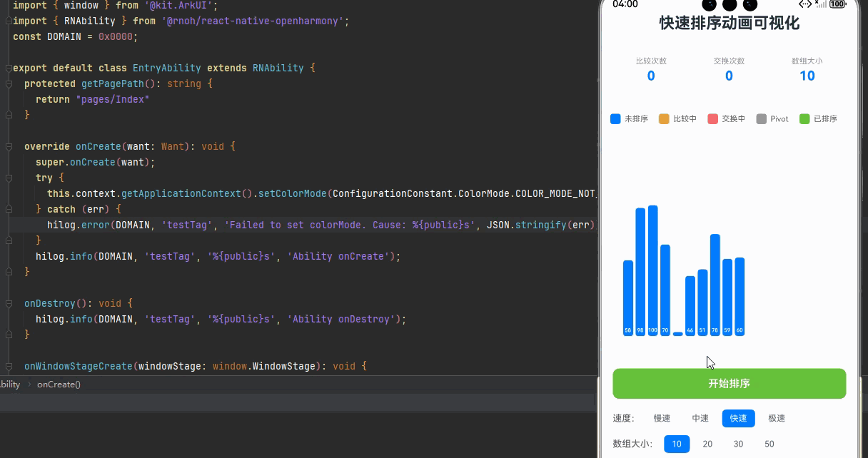Click the orange 比较中 legend swatch
The width and height of the screenshot is (868, 458).
664,119
